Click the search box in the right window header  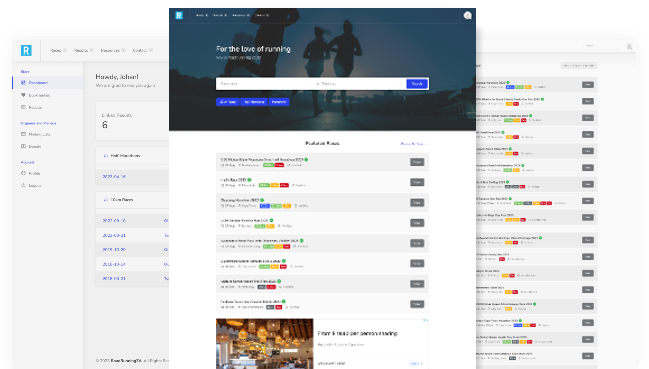602,46
